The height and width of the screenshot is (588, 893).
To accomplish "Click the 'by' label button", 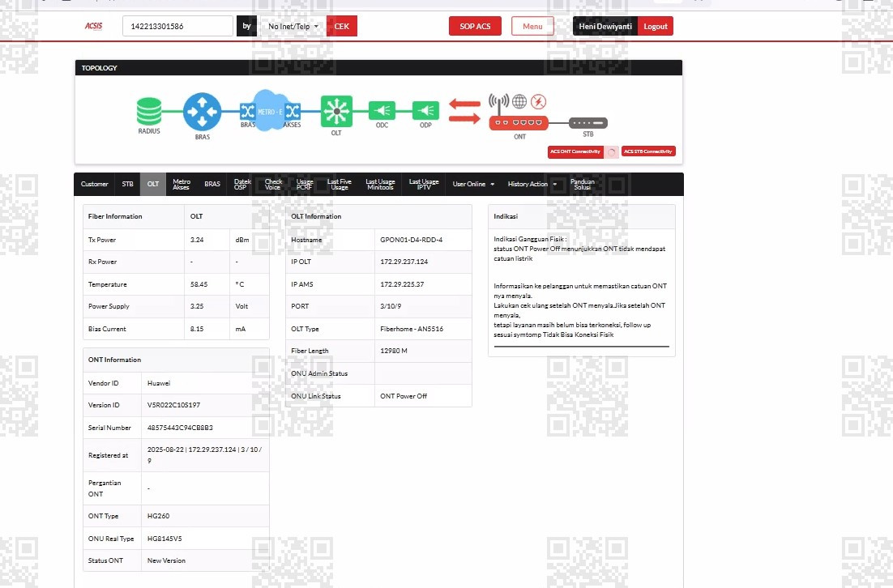I will 246,26.
